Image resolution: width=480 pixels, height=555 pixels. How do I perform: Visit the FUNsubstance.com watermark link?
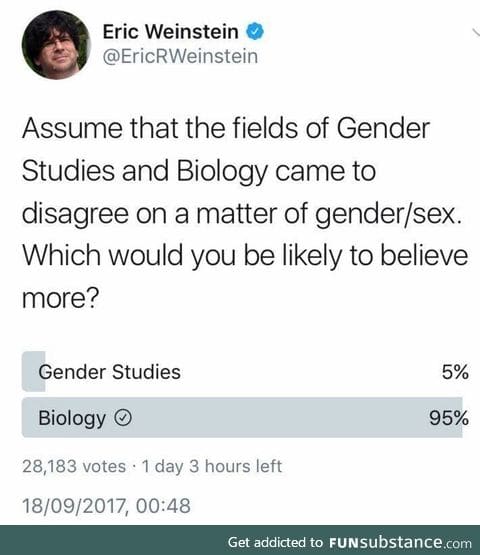point(400,542)
